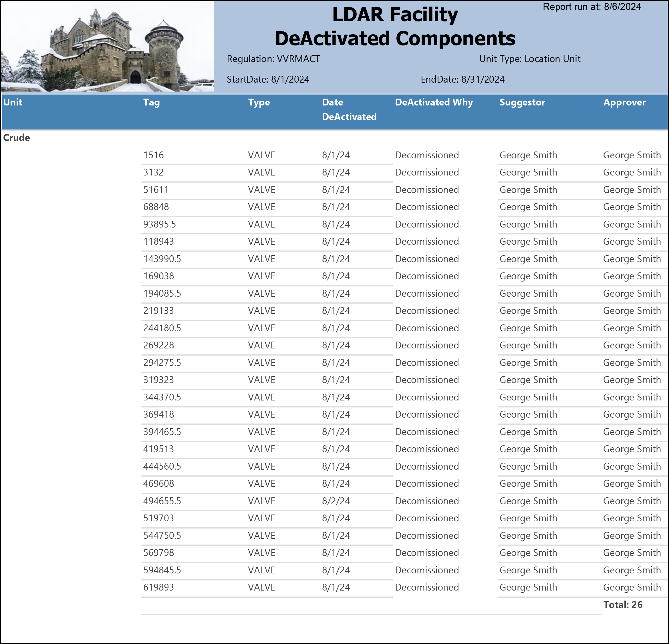Screen dimensions: 669x644
Task: Select tag 93895.5
Action: 160,224
